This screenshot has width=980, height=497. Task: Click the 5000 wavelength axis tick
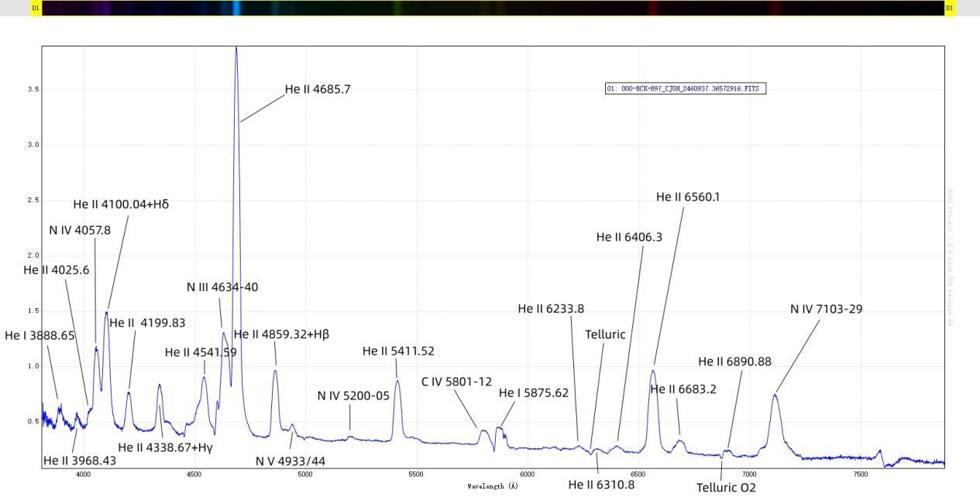coord(305,474)
